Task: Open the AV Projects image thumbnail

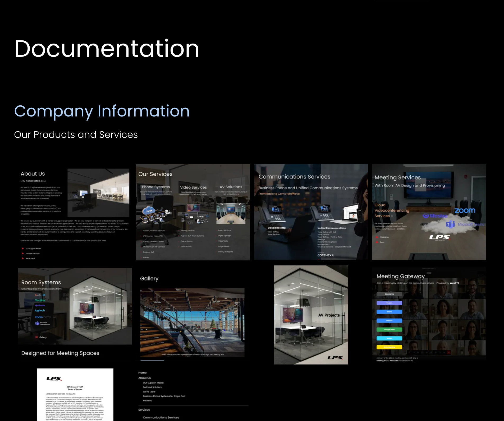Action: (x=311, y=315)
